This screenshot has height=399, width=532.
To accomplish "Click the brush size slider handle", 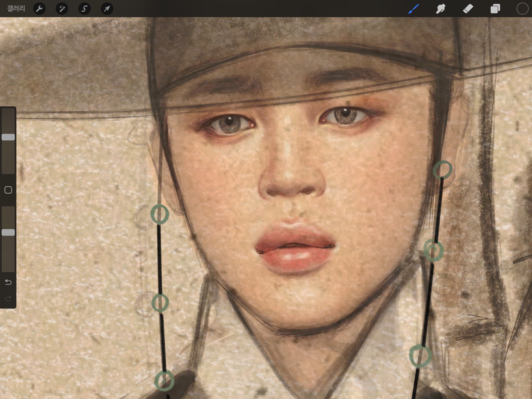I will point(8,137).
